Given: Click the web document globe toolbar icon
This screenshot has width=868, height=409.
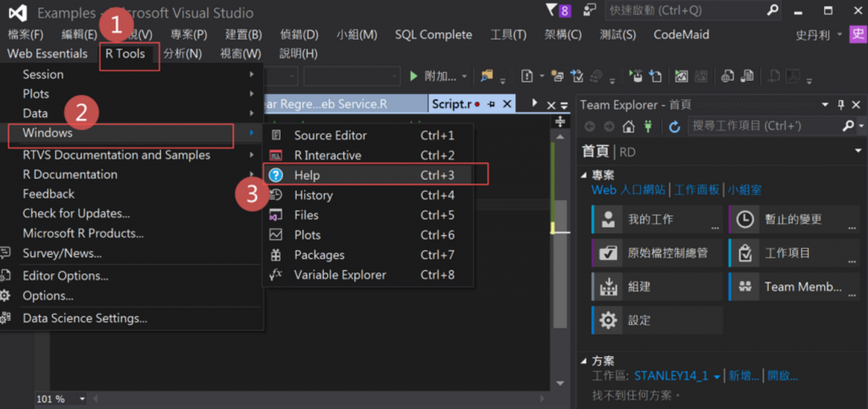Looking at the screenshot, I should click(728, 76).
